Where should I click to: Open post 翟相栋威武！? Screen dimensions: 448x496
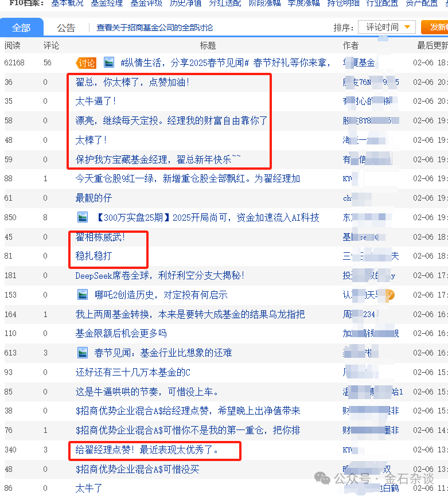pyautogui.click(x=100, y=237)
